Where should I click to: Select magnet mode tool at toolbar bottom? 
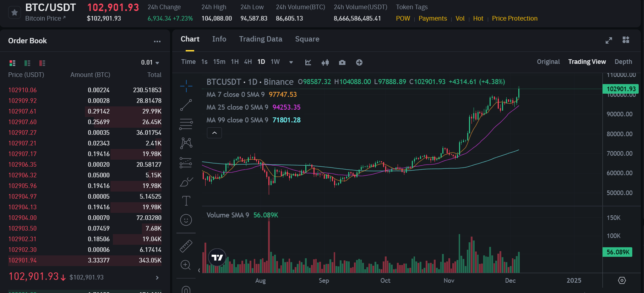pos(186,289)
